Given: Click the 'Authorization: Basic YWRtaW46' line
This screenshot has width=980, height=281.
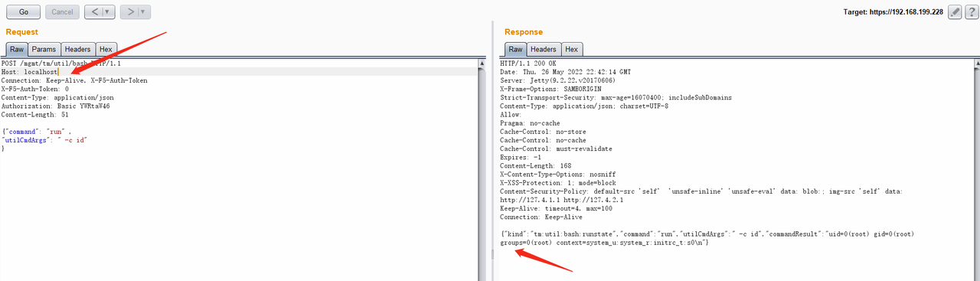Looking at the screenshot, I should click(x=55, y=106).
